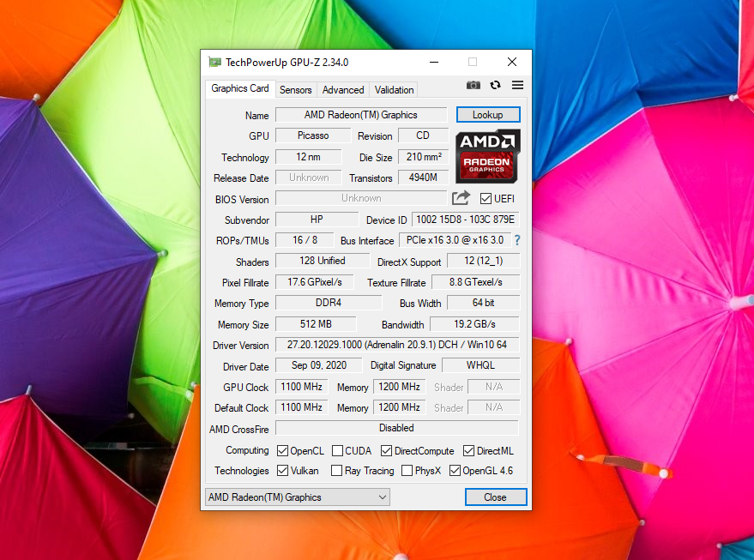Toggle the Vulkan checkbox
The height and width of the screenshot is (560, 754).
pyautogui.click(x=282, y=471)
